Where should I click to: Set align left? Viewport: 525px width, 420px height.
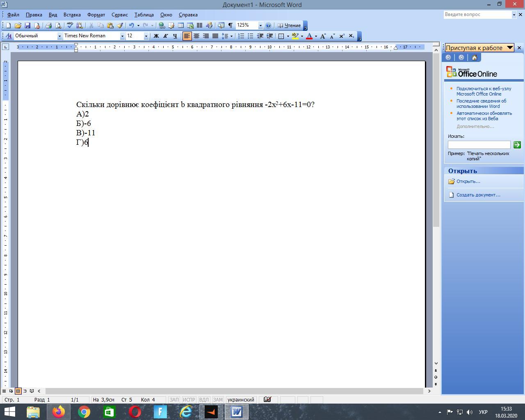click(187, 36)
